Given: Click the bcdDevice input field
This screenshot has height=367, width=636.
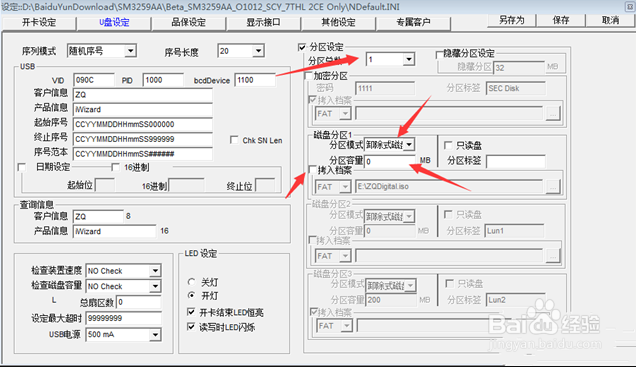Looking at the screenshot, I should point(255,80).
